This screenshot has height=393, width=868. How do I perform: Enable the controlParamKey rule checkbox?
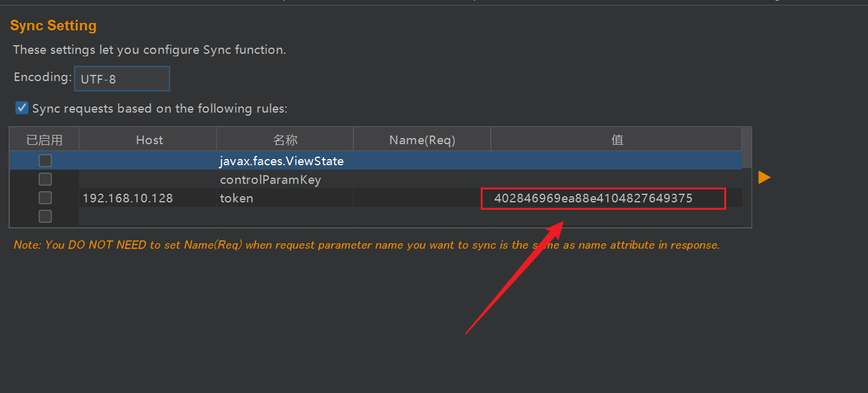(45, 179)
